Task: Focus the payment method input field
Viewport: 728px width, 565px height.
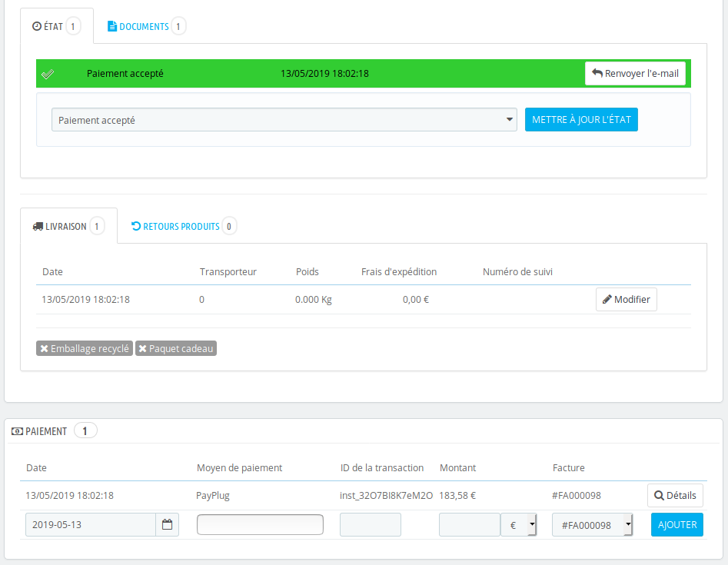Action: [260, 525]
